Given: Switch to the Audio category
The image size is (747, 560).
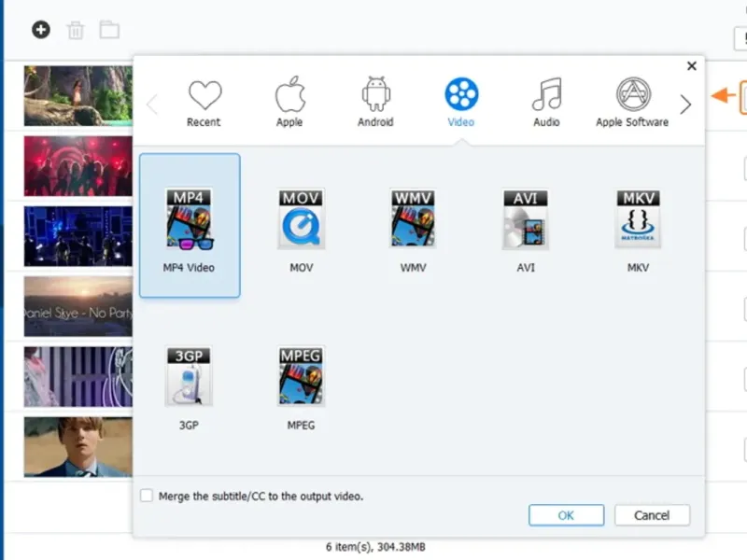Looking at the screenshot, I should [x=546, y=102].
